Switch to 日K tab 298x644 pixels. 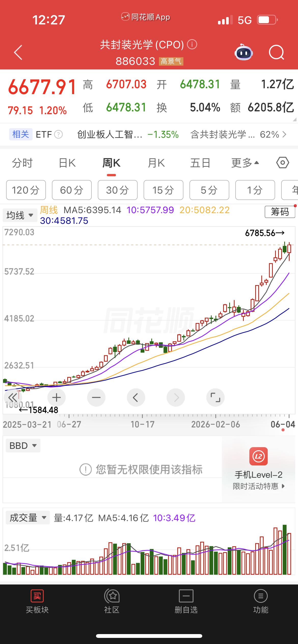pos(67,163)
